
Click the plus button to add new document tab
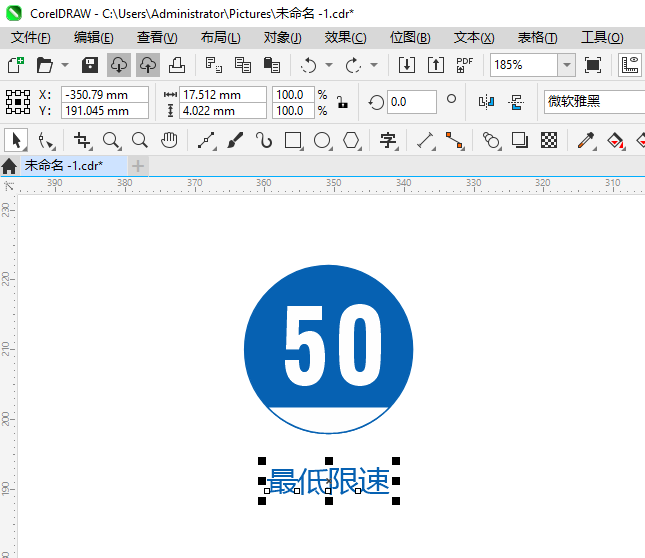coord(138,165)
